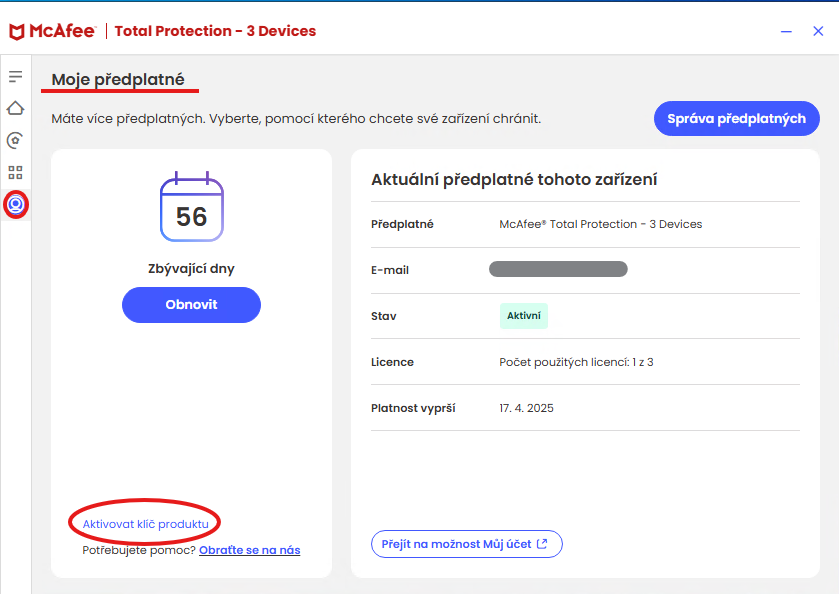Viewport: 839px width, 594px height.
Task: Click the expiry date 17. 4. 2025
Action: pos(527,408)
